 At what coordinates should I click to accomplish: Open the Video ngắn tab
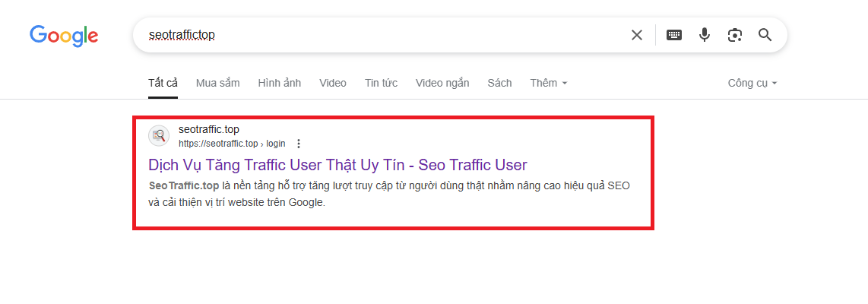442,83
